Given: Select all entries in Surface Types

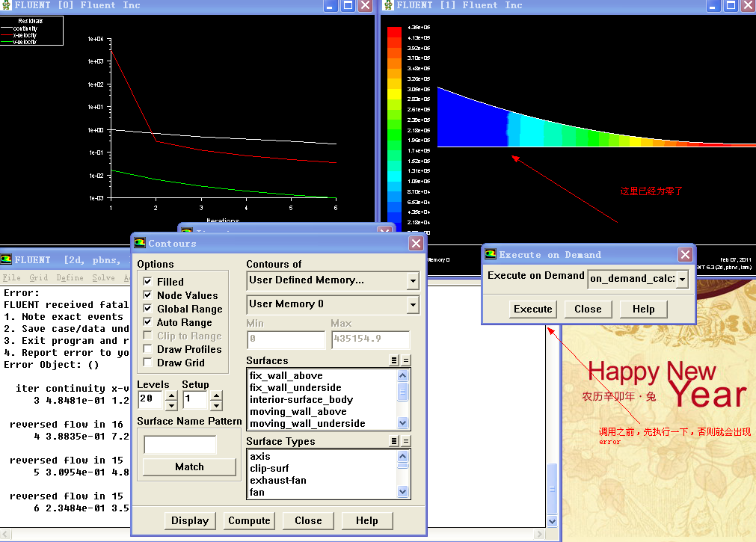Looking at the screenshot, I should (x=394, y=441).
